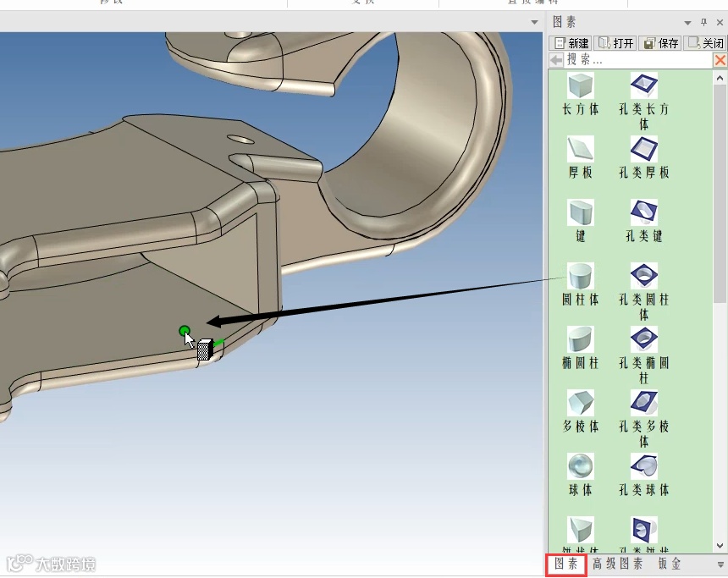Click the small hole on the bracket top
The width and height of the screenshot is (728, 578).
click(x=240, y=139)
